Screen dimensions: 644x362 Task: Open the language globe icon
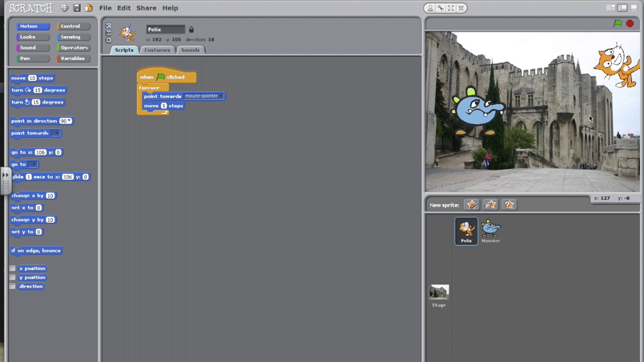pos(64,8)
